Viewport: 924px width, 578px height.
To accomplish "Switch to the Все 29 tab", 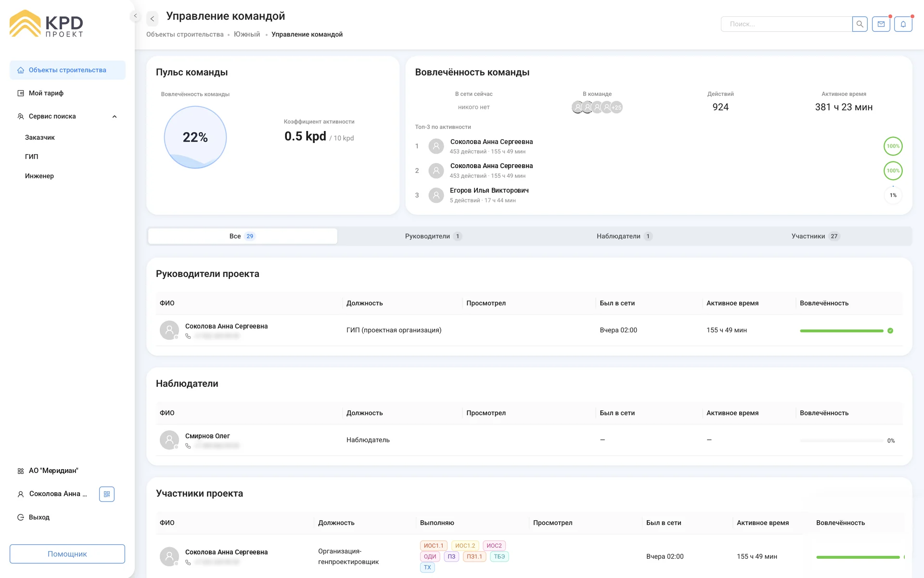I will [x=243, y=236].
